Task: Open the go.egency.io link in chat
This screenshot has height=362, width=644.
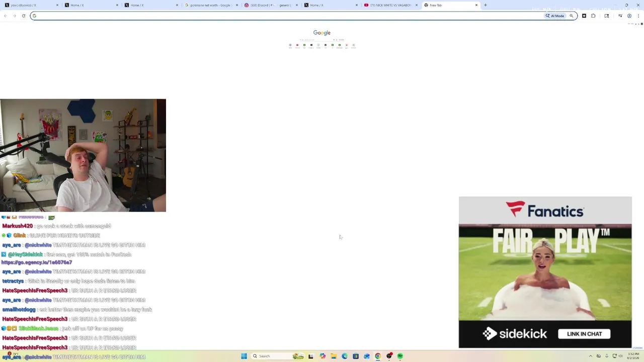Action: pyautogui.click(x=37, y=262)
